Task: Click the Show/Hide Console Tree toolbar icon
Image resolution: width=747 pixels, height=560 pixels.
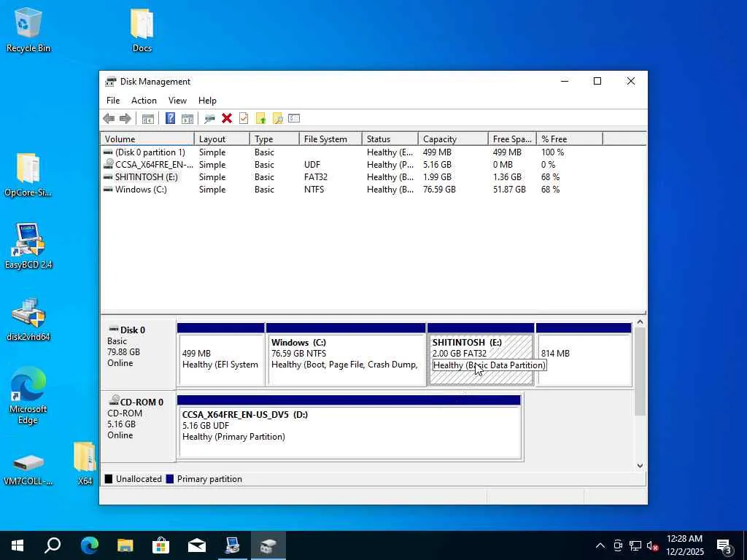Action: (147, 119)
